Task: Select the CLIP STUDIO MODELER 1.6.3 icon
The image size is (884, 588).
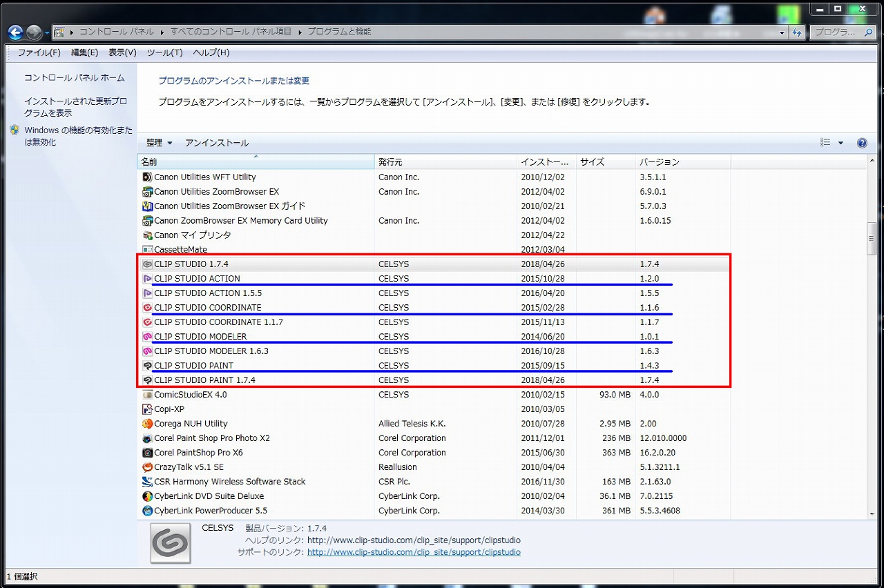Action: tap(147, 351)
